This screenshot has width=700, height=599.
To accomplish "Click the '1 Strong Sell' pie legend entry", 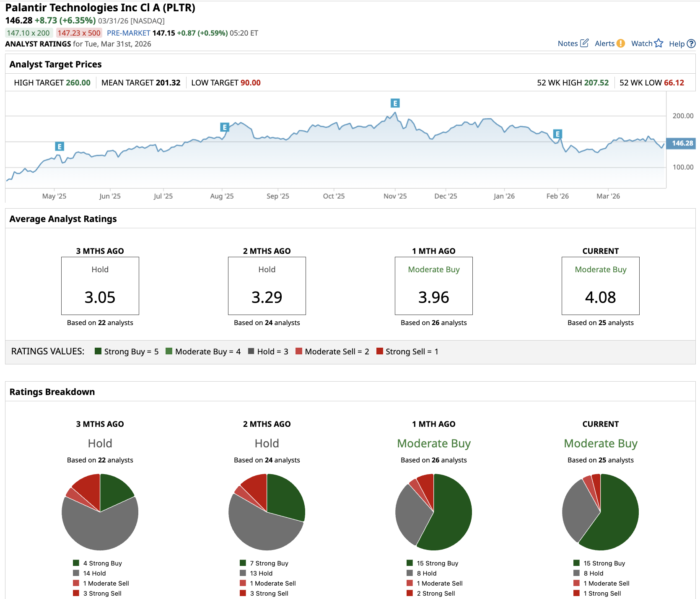I will (598, 594).
